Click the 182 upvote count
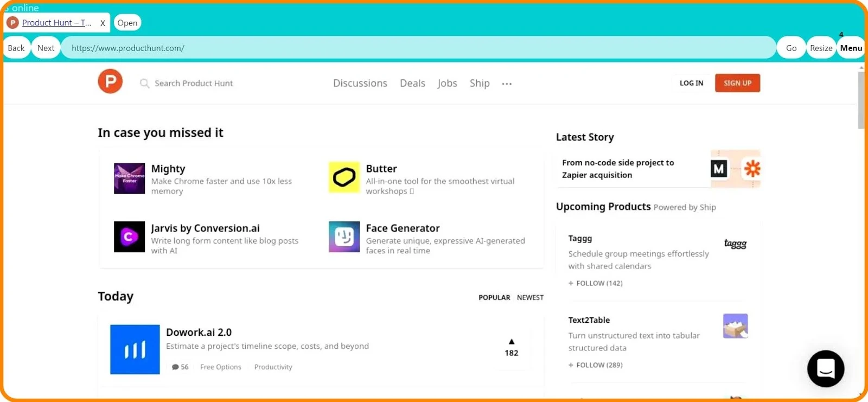The width and height of the screenshot is (868, 402). tap(511, 353)
